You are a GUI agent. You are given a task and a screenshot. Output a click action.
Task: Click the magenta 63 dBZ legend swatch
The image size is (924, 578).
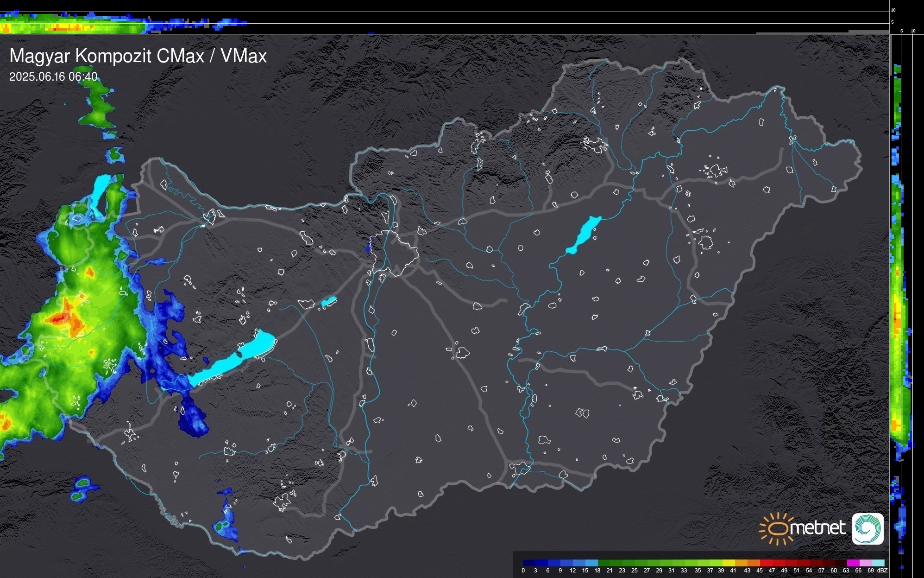[x=852, y=563]
